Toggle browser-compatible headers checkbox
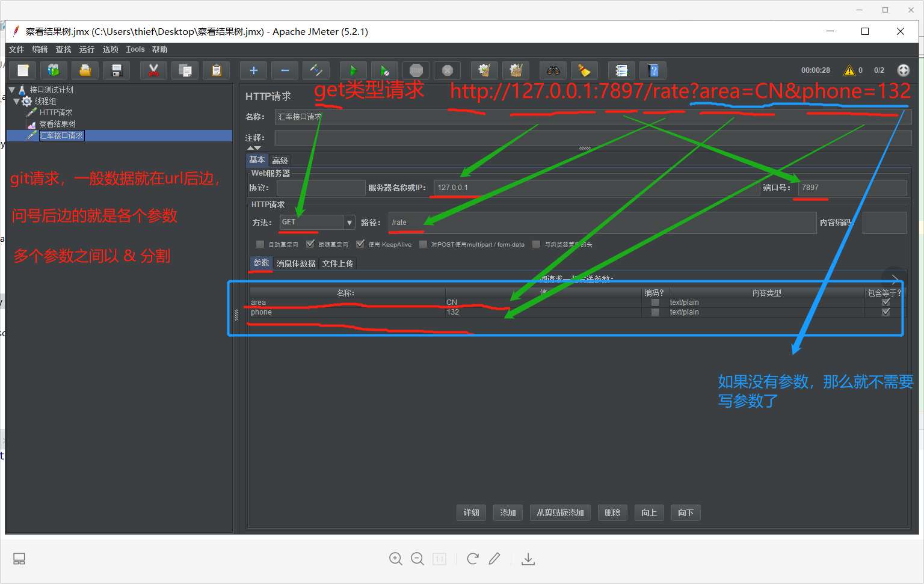The image size is (924, 584). click(536, 244)
